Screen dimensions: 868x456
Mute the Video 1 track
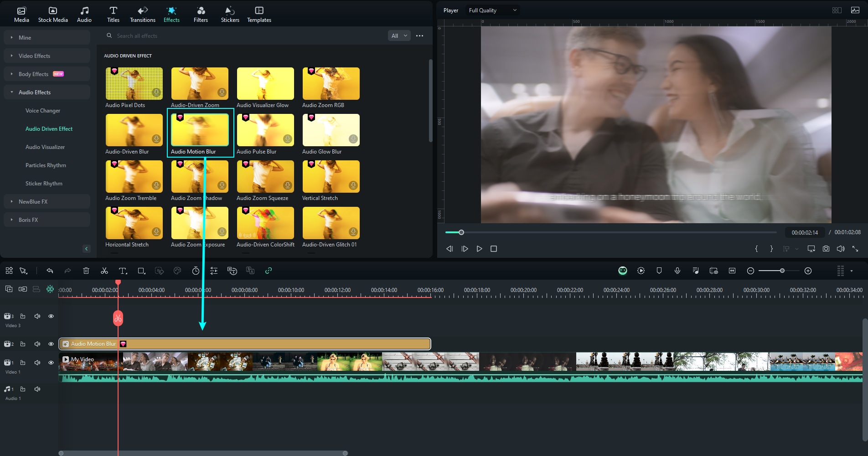click(37, 363)
